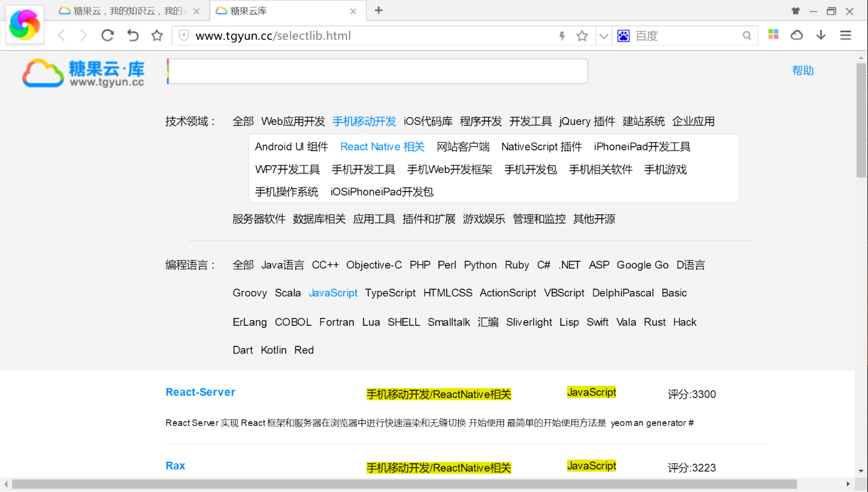
Task: Pick the Rust language filter
Action: 655,322
